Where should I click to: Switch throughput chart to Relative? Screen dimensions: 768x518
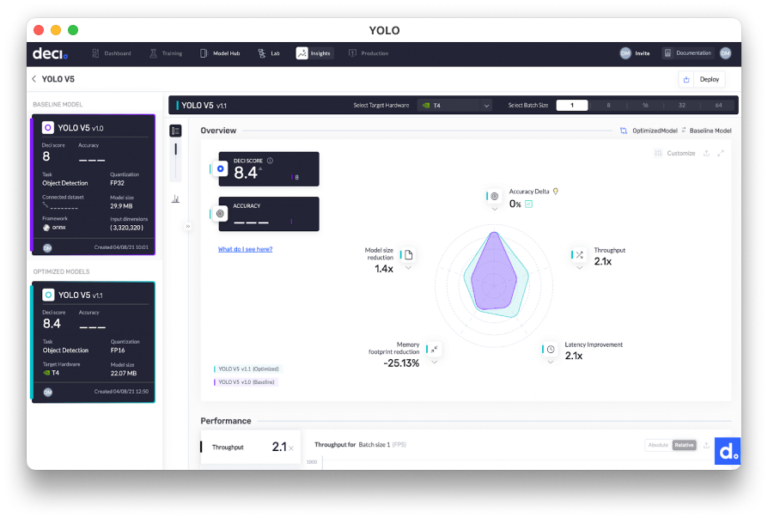[684, 445]
